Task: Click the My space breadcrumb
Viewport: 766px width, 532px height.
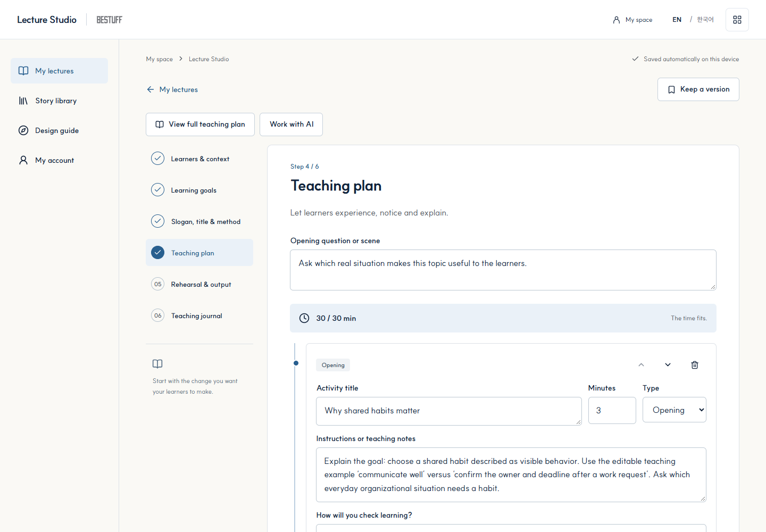Action: point(159,59)
